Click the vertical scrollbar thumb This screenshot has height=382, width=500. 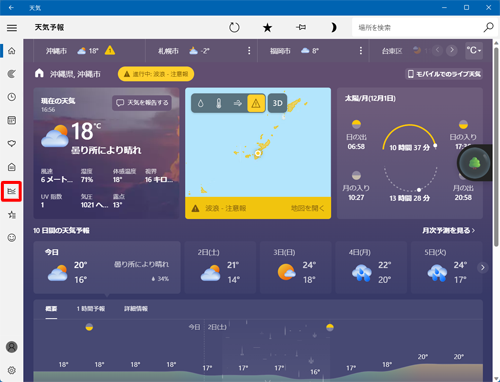pyautogui.click(x=496, y=147)
